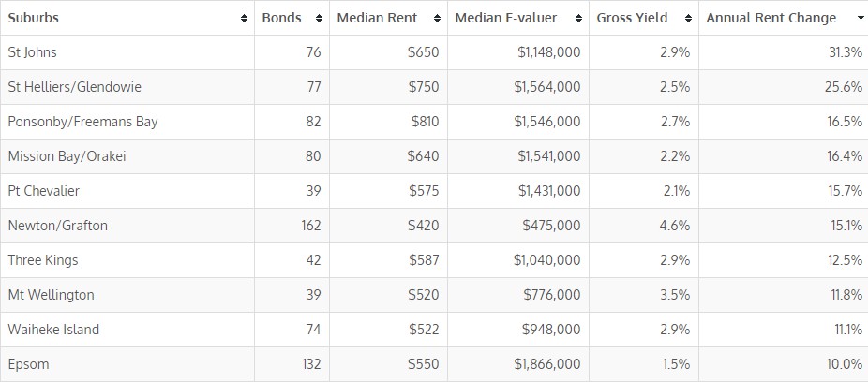Select the Pt Chevalier row

(44, 191)
